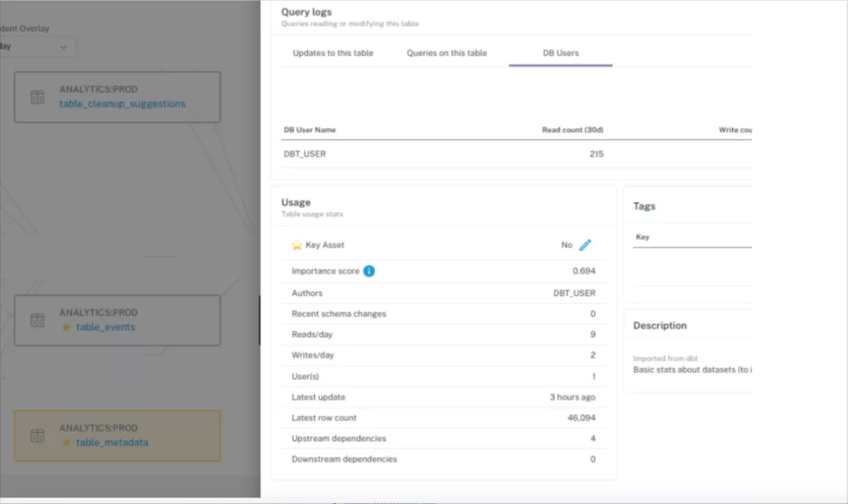
Task: Click the pencil edit icon for Key Asset
Action: pyautogui.click(x=585, y=245)
